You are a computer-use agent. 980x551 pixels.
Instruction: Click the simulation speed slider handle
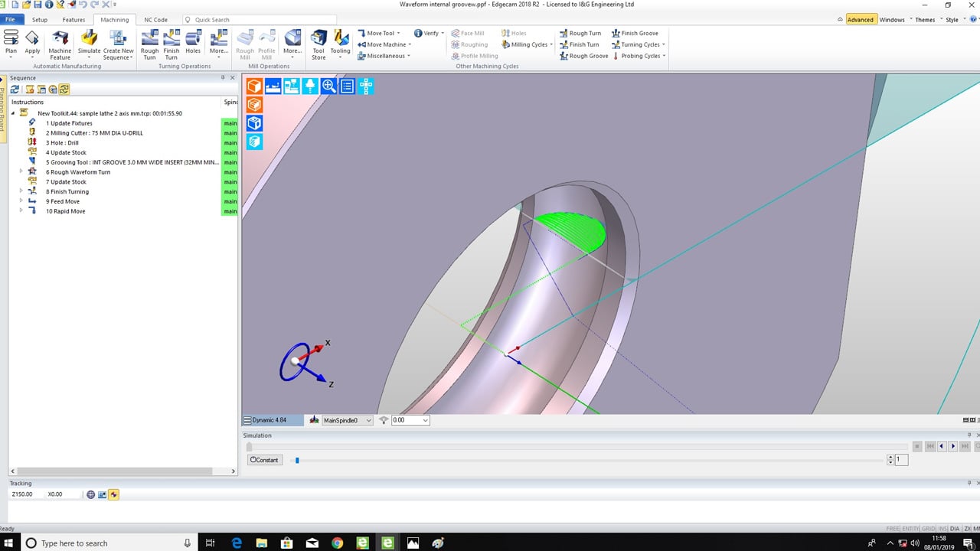(297, 460)
